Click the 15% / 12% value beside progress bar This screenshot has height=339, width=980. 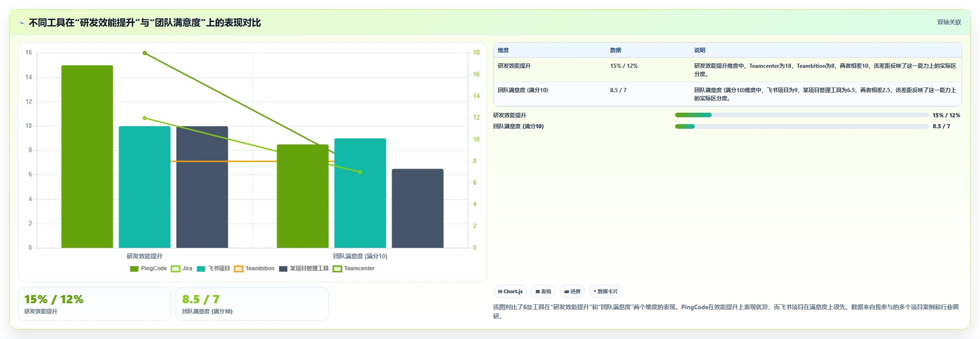point(946,115)
